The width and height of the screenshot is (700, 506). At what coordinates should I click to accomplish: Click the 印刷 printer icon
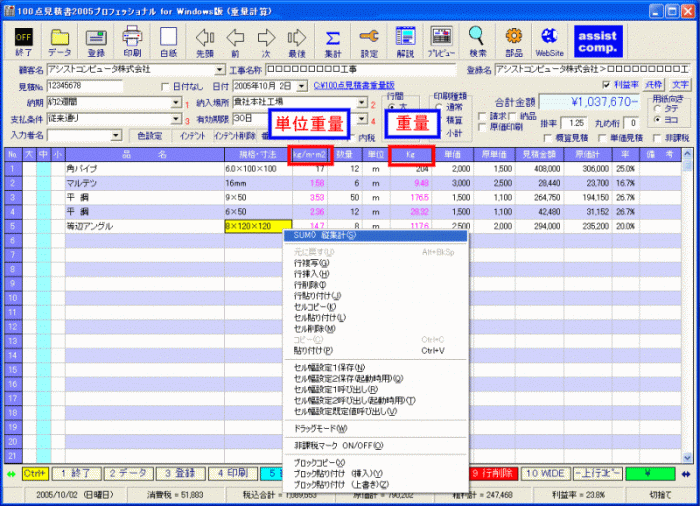coord(132,42)
